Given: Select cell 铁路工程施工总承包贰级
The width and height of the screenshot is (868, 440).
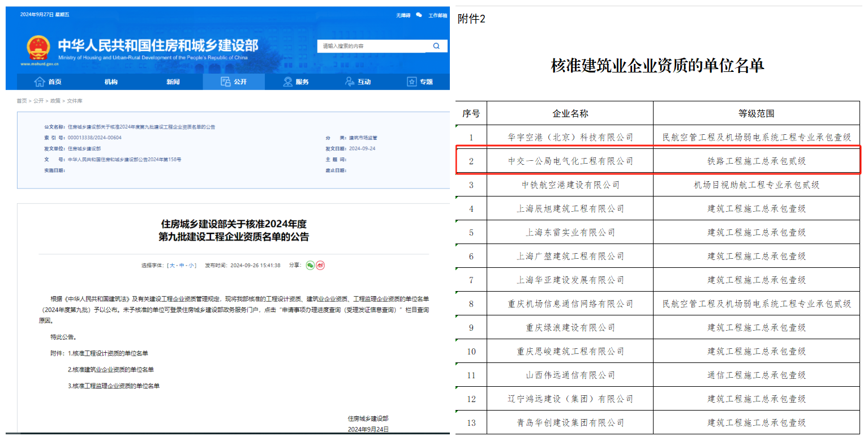Looking at the screenshot, I should (x=757, y=161).
